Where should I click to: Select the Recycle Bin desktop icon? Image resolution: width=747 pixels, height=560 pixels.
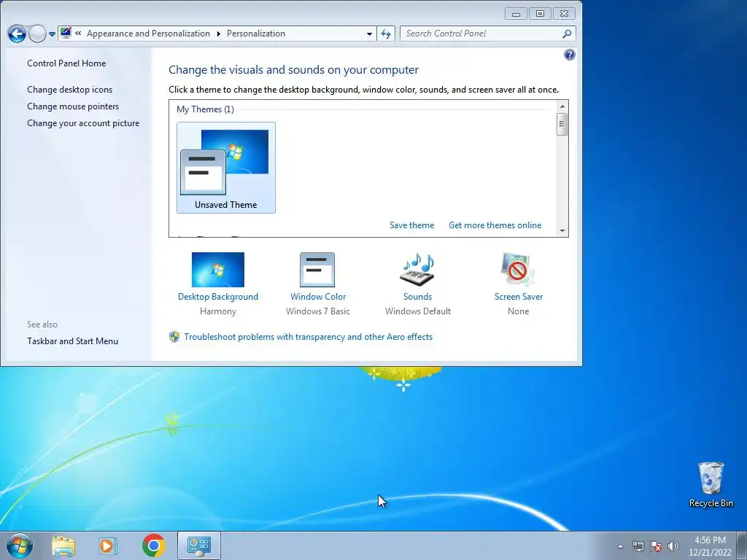click(x=711, y=485)
